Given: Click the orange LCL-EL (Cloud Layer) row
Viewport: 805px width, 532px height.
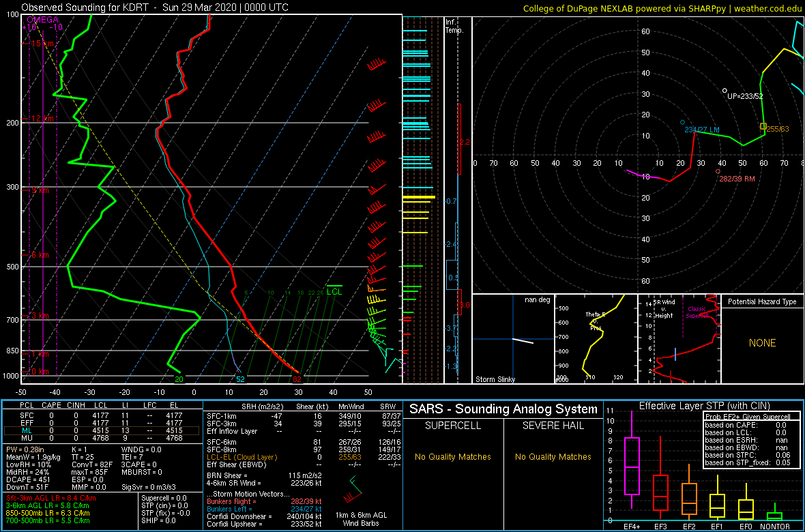Looking at the screenshot, I should coord(304,457).
